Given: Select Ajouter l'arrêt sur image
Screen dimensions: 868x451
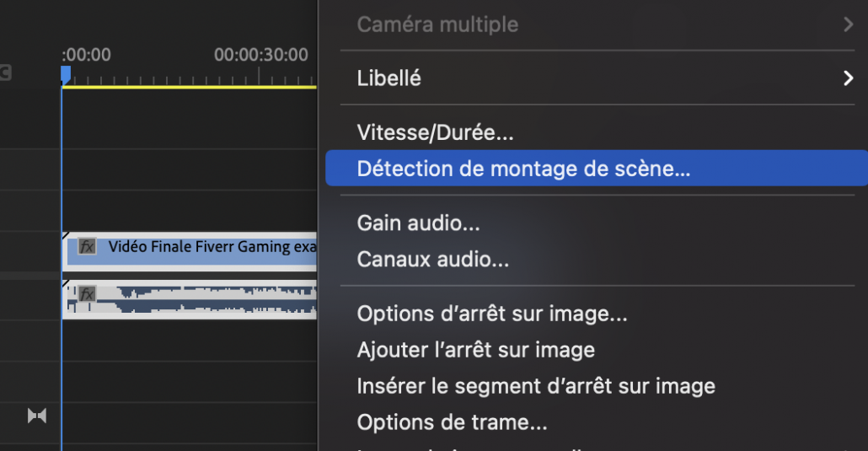Looking at the screenshot, I should coord(475,350).
